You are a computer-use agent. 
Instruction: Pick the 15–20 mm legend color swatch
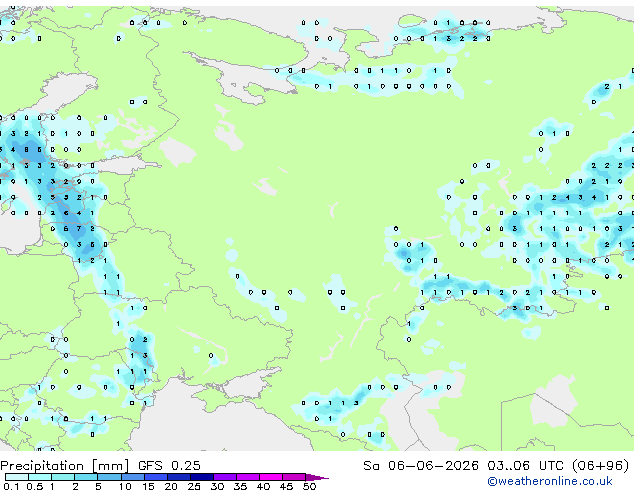pos(156,477)
